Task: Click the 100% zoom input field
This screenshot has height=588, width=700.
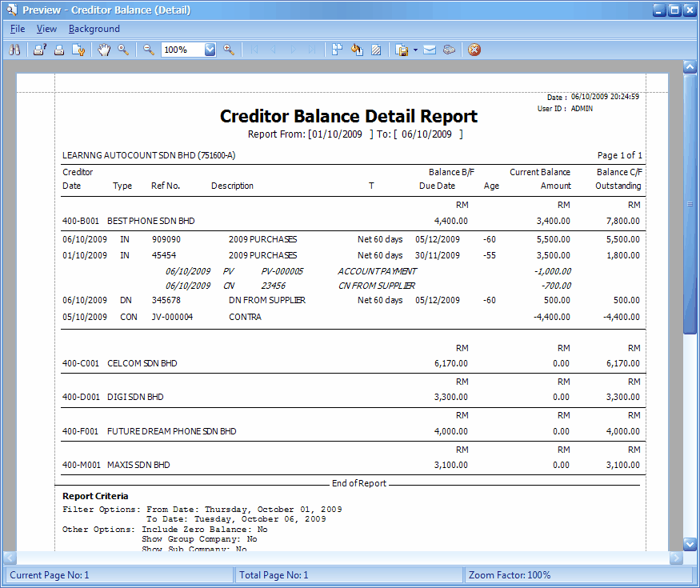Action: click(183, 50)
